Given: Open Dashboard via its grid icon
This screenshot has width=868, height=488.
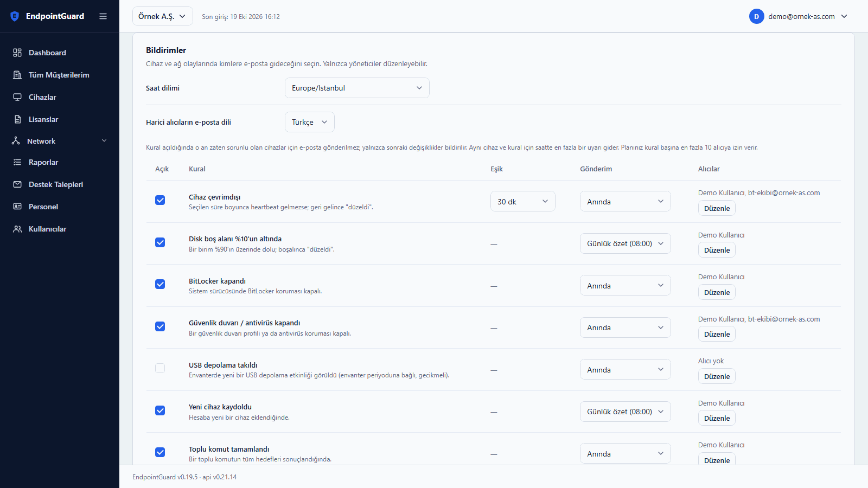Looking at the screenshot, I should pos(17,53).
